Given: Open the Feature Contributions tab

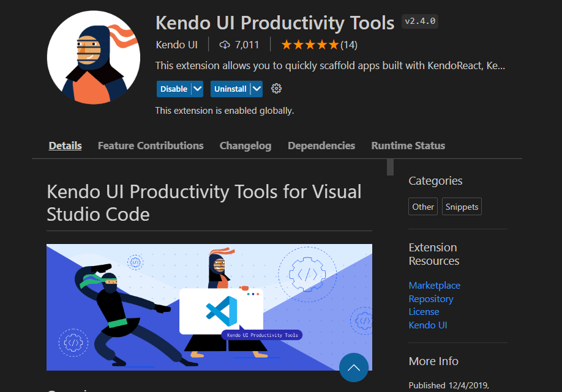Looking at the screenshot, I should 151,146.
